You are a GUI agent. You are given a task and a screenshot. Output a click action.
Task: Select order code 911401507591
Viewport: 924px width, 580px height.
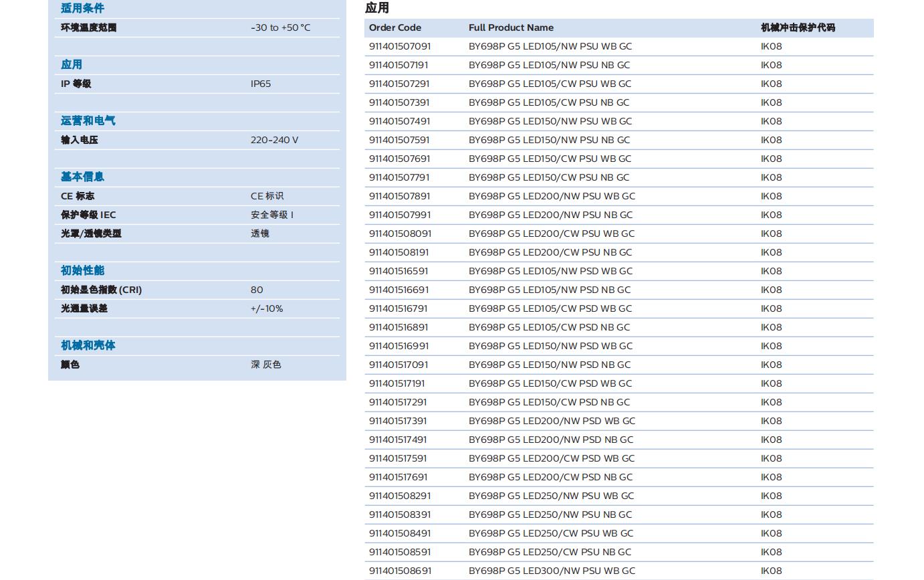[x=399, y=140]
